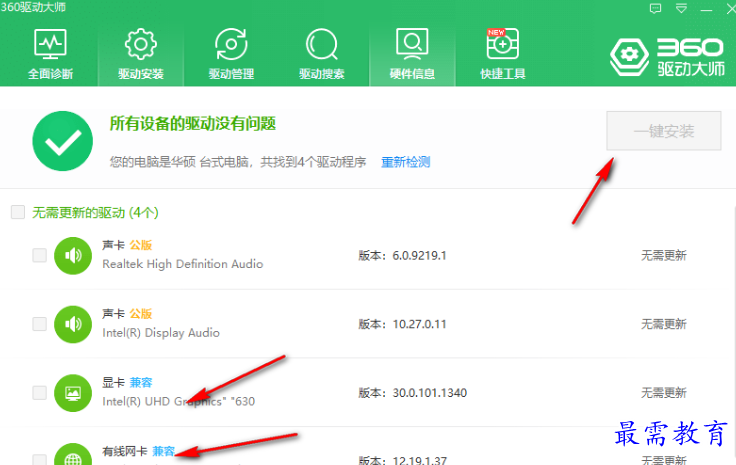Click the 兼容 tag on 有线网卡 row
This screenshot has height=465, width=736.
[x=164, y=451]
